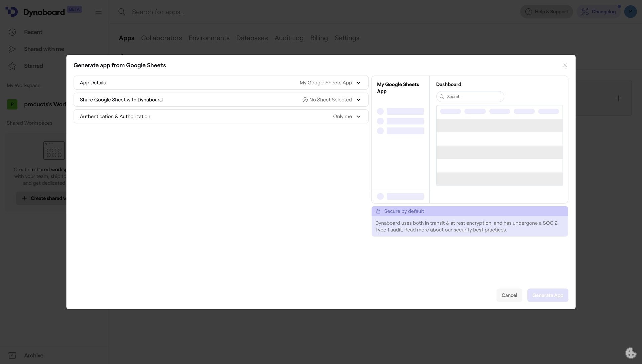Click the Dashboard preview Search field

click(470, 96)
